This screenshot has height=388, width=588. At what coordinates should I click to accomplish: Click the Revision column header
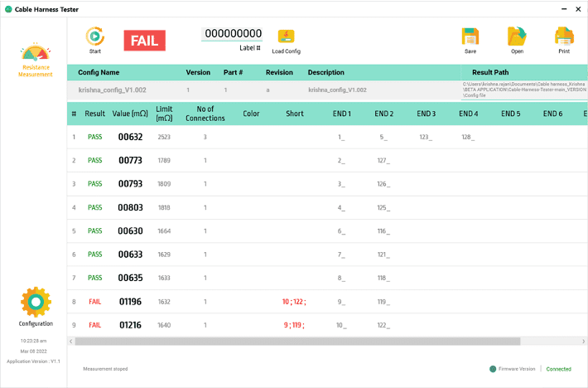pos(279,72)
